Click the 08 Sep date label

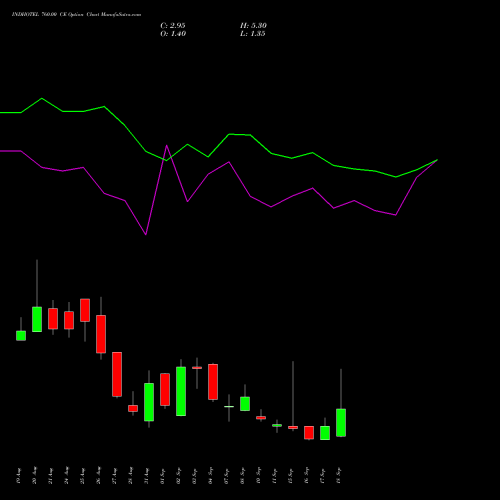pyautogui.click(x=243, y=476)
